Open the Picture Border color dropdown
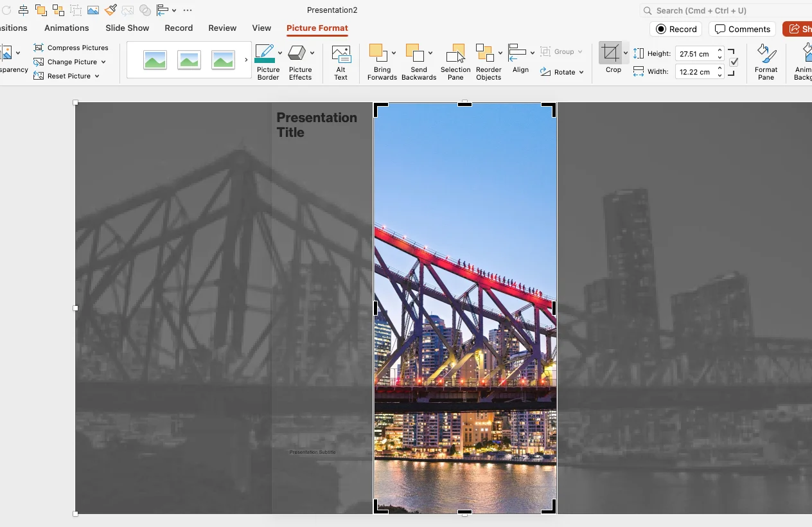812x527 pixels. pos(280,53)
